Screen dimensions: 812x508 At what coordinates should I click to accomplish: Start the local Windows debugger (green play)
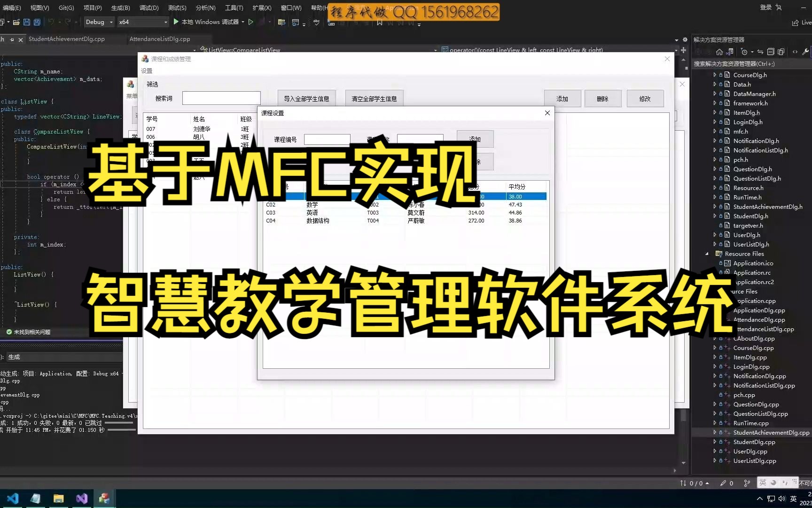[176, 22]
